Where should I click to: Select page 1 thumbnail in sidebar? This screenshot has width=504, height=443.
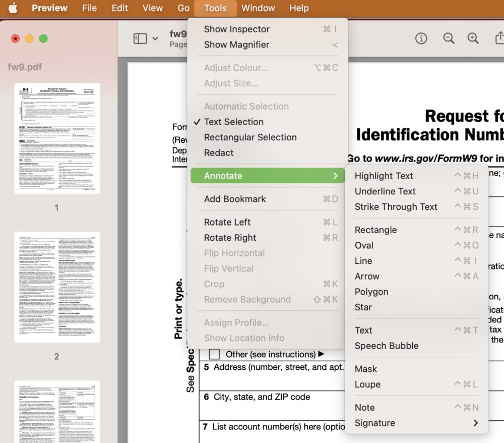pyautogui.click(x=57, y=138)
